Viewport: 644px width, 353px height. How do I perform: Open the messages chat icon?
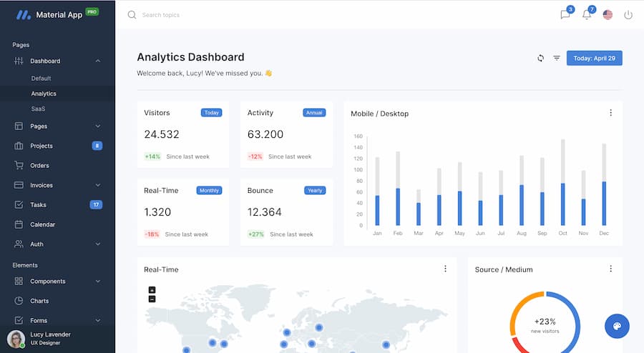565,15
